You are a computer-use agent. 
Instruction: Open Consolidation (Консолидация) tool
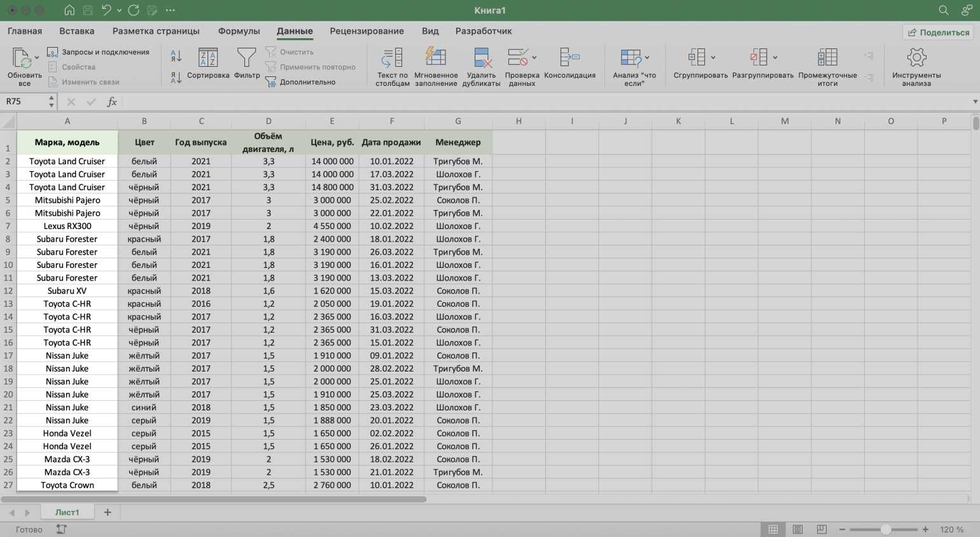coord(570,59)
